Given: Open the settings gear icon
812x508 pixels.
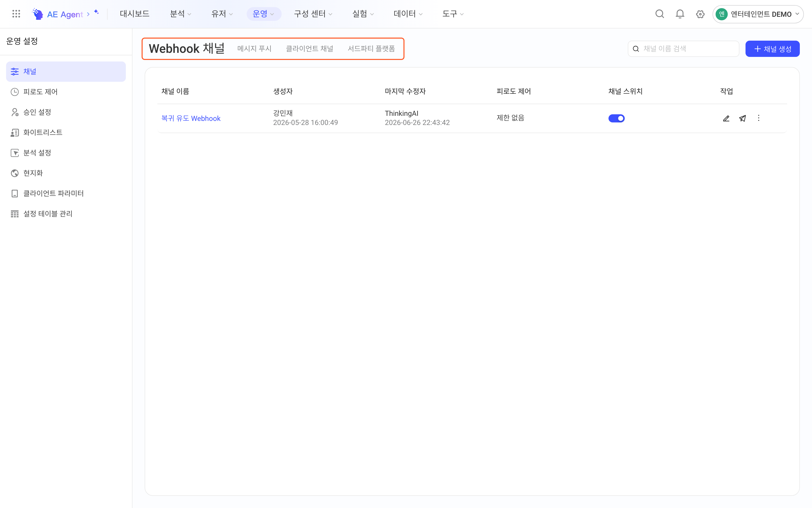Looking at the screenshot, I should tap(700, 14).
